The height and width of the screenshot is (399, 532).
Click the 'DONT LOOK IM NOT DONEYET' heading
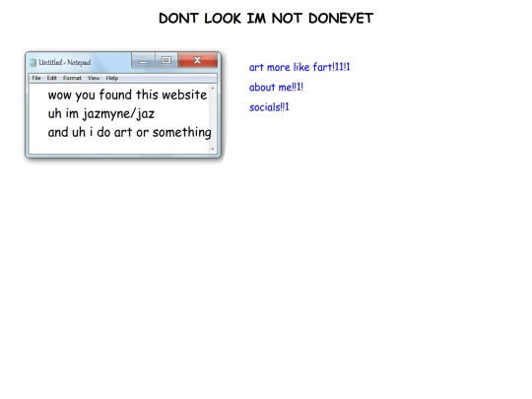(x=266, y=19)
